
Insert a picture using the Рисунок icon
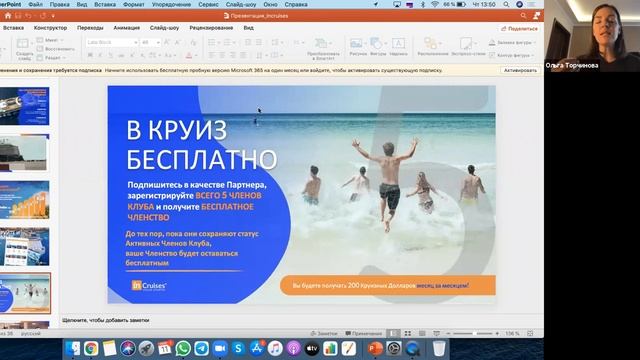click(358, 47)
